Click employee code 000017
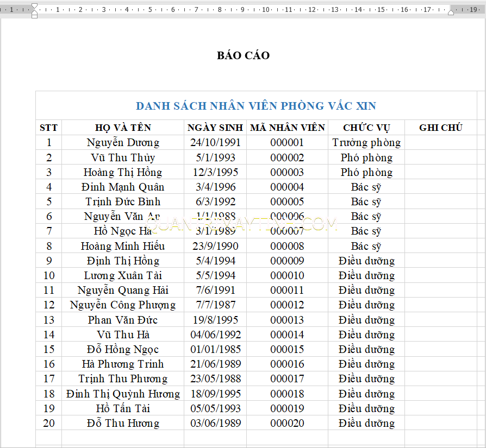The image size is (486, 448). pyautogui.click(x=287, y=378)
